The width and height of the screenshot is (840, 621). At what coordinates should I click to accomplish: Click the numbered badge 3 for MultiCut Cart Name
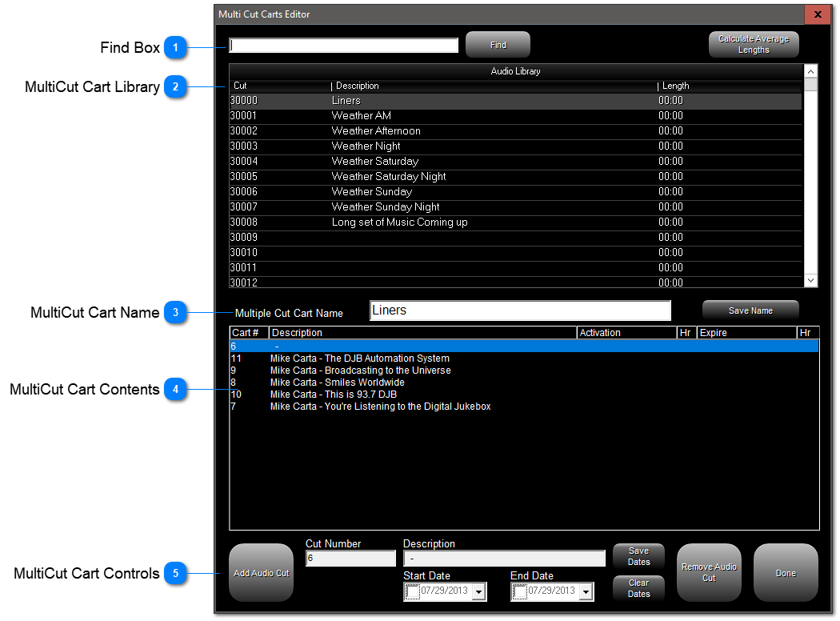175,312
